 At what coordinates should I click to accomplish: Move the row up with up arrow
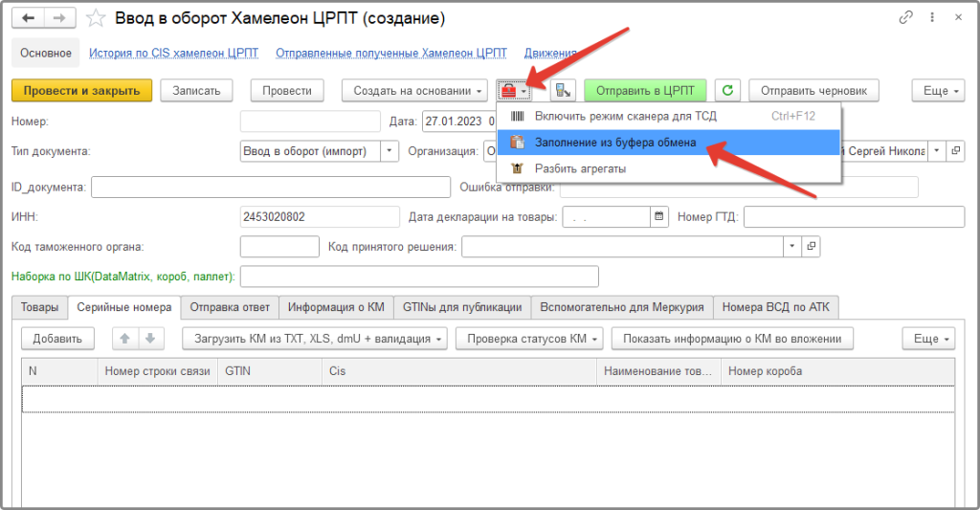click(x=124, y=339)
